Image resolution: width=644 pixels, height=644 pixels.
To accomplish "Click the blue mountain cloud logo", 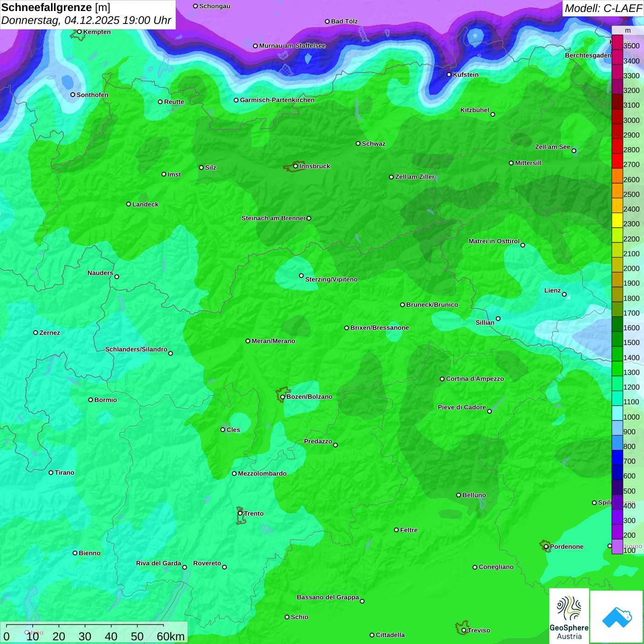I will tap(617, 617).
